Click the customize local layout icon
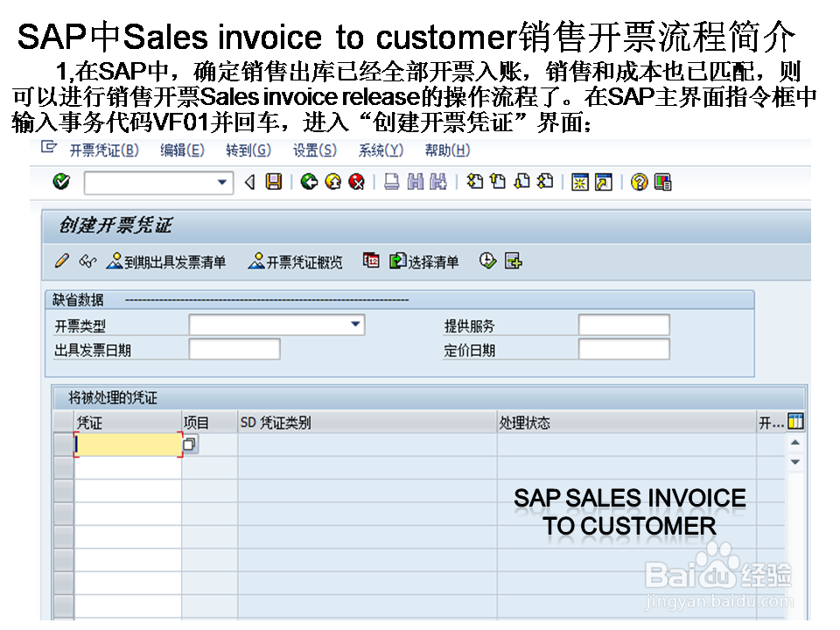Screen dimensions: 840x630 tap(662, 182)
